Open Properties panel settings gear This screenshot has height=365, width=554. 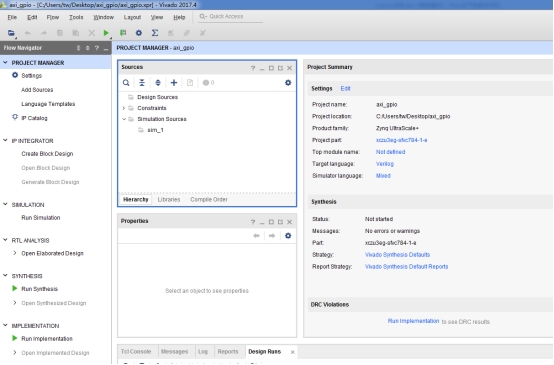coord(288,236)
